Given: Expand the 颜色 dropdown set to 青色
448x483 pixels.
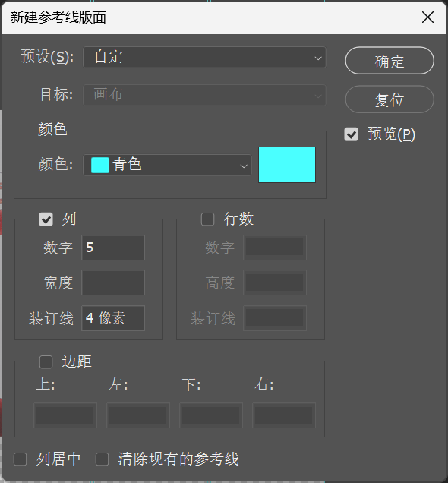Looking at the screenshot, I should pyautogui.click(x=167, y=165).
